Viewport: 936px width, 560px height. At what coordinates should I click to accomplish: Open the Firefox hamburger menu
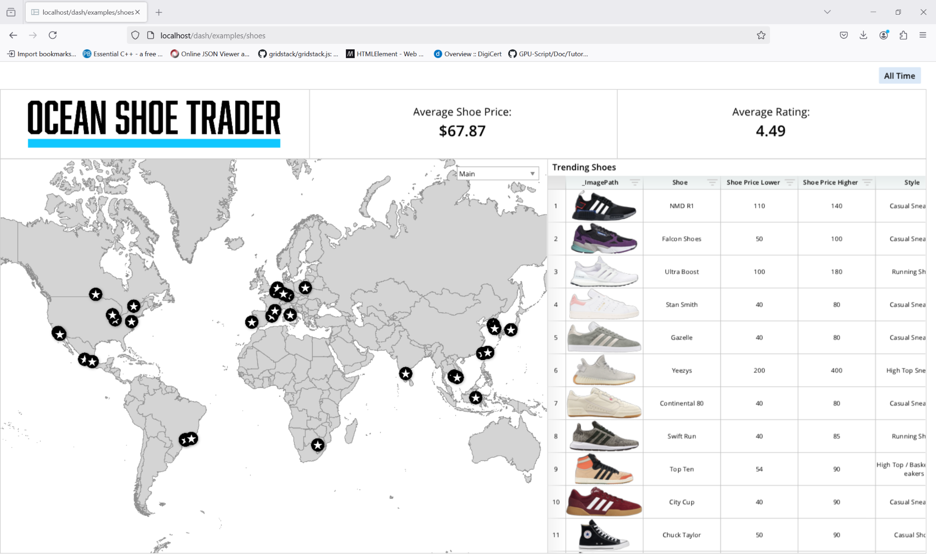point(923,35)
